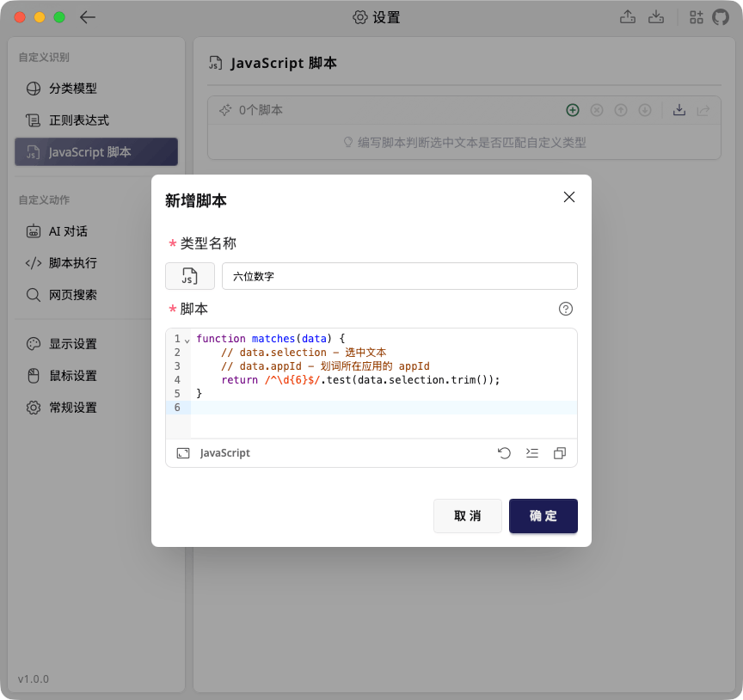The height and width of the screenshot is (700, 743).
Task: Expand code editor to fullscreen
Action: coord(183,453)
